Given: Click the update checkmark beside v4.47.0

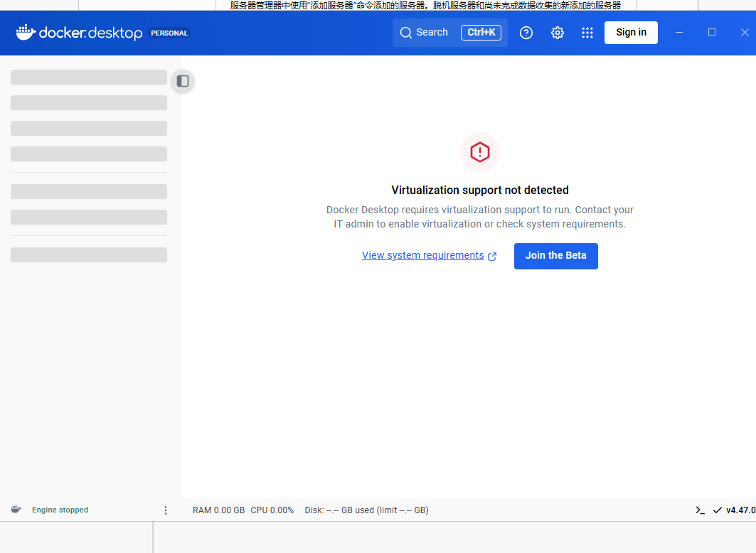Looking at the screenshot, I should click(718, 510).
